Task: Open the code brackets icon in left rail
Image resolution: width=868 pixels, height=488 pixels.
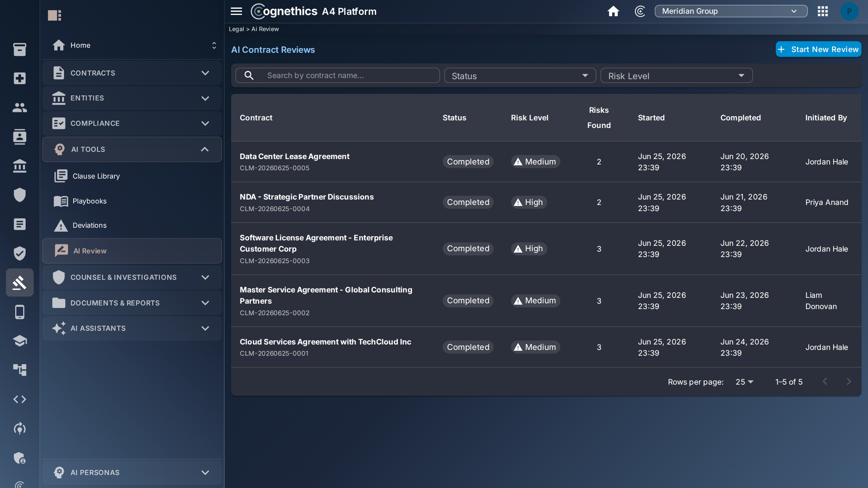Action: 20,399
